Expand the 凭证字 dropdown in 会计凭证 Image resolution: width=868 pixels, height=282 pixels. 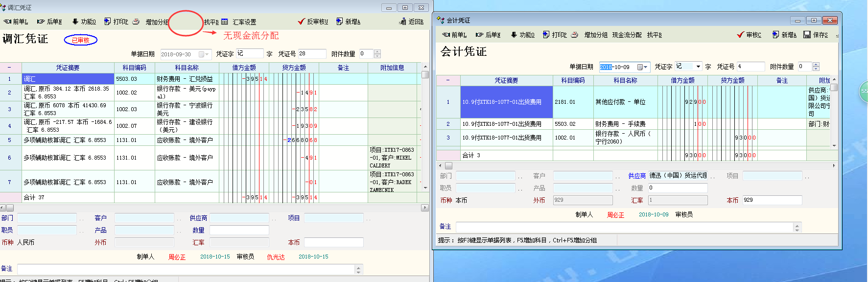tap(698, 67)
